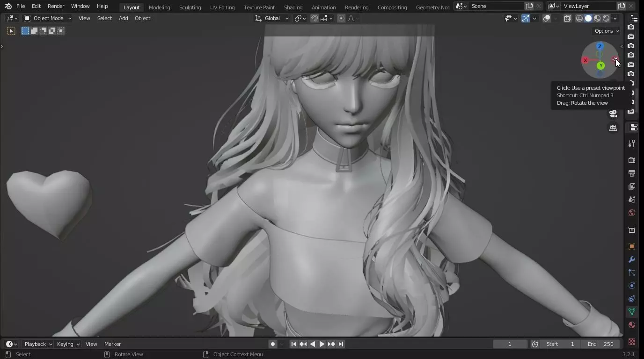The image size is (644, 359).
Task: Open selectability and visibility dropdown
Action: pyautogui.click(x=511, y=18)
